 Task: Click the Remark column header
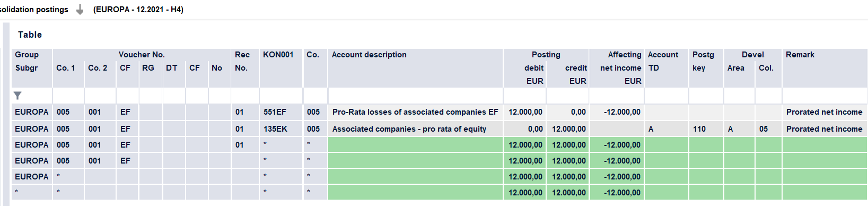[825, 68]
